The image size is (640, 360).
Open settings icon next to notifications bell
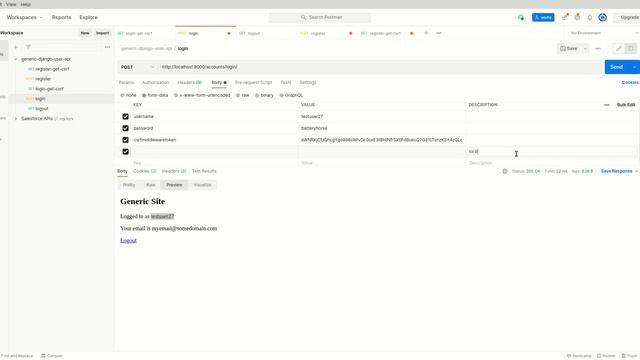[x=577, y=17]
